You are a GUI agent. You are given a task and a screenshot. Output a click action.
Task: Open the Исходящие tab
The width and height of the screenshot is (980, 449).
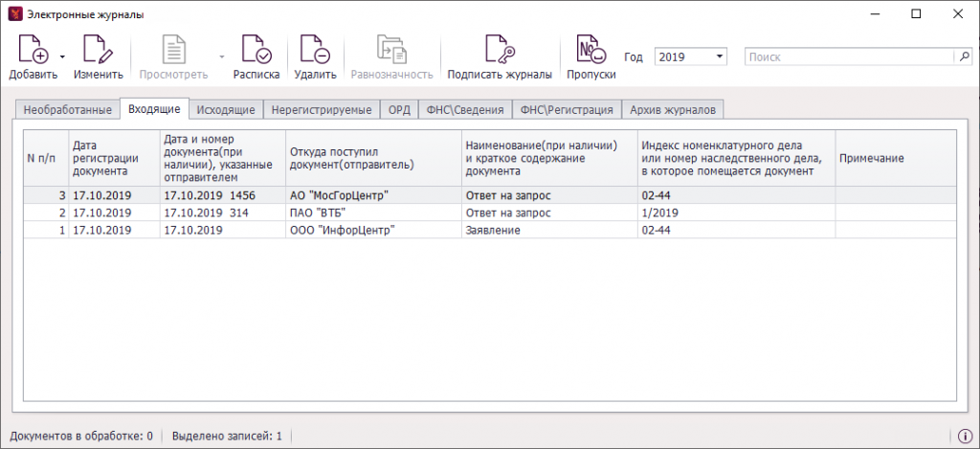226,110
